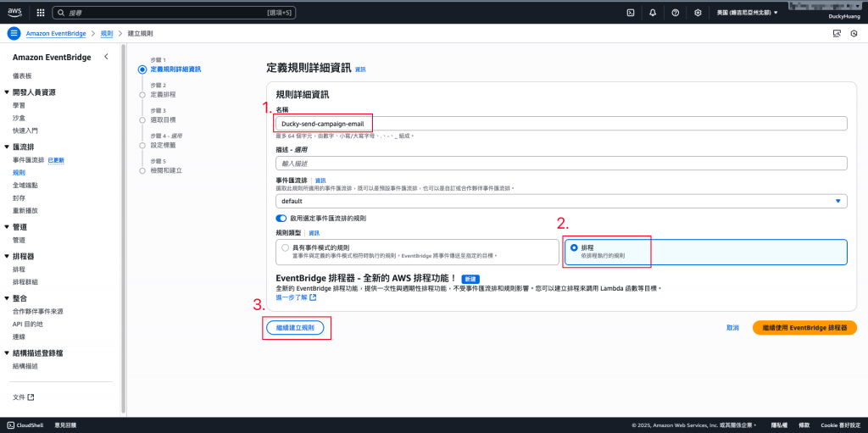The image size is (868, 433).
Task: Select the 排程 rule type radio
Action: [574, 247]
